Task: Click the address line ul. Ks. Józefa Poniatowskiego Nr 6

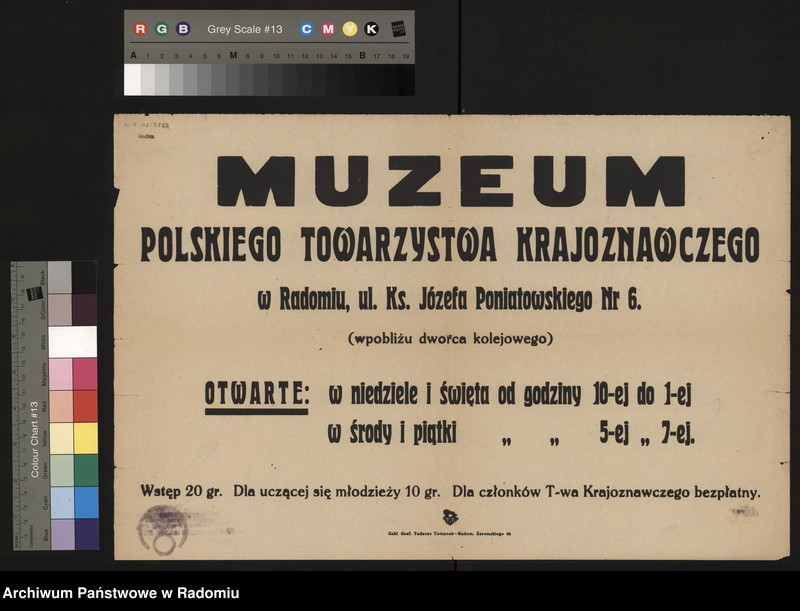Action: 451,298
